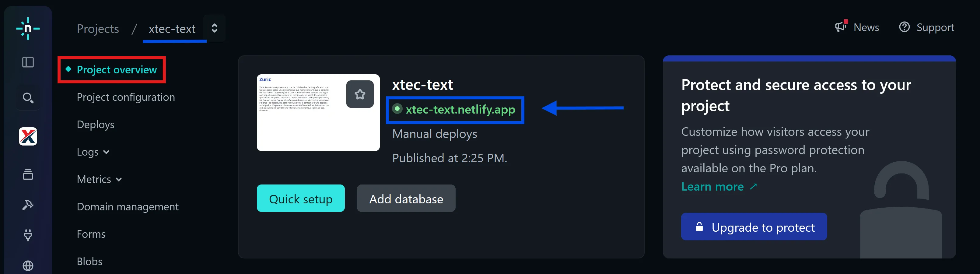
Task: Open Project configuration in sidebar
Action: 125,97
